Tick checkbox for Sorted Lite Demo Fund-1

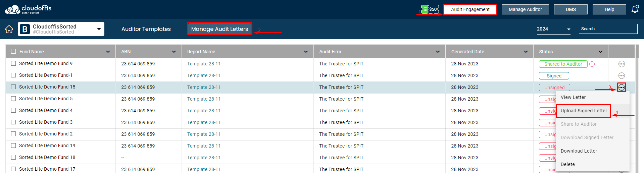pyautogui.click(x=13, y=75)
